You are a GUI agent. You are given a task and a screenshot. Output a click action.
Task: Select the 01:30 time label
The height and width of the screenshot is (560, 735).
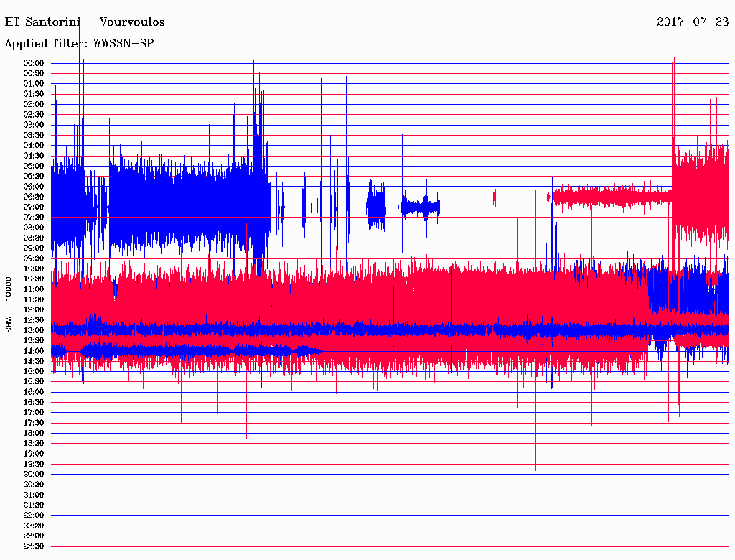coord(34,94)
